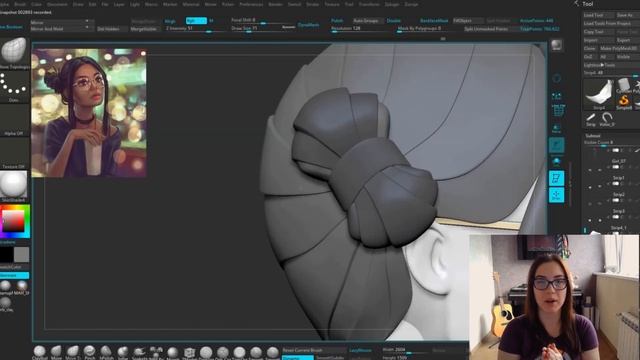The image size is (640, 360).
Task: Select the SnakeHook brush
Action: 139,351
